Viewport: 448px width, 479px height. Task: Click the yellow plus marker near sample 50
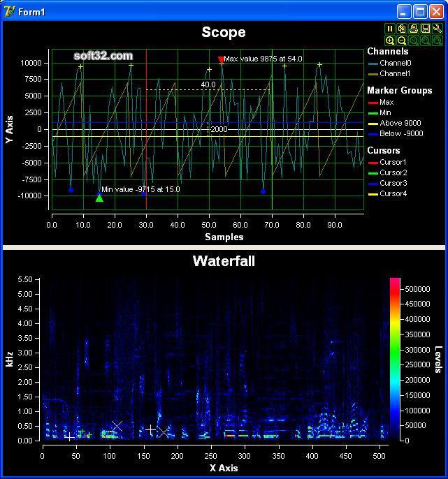pyautogui.click(x=209, y=70)
